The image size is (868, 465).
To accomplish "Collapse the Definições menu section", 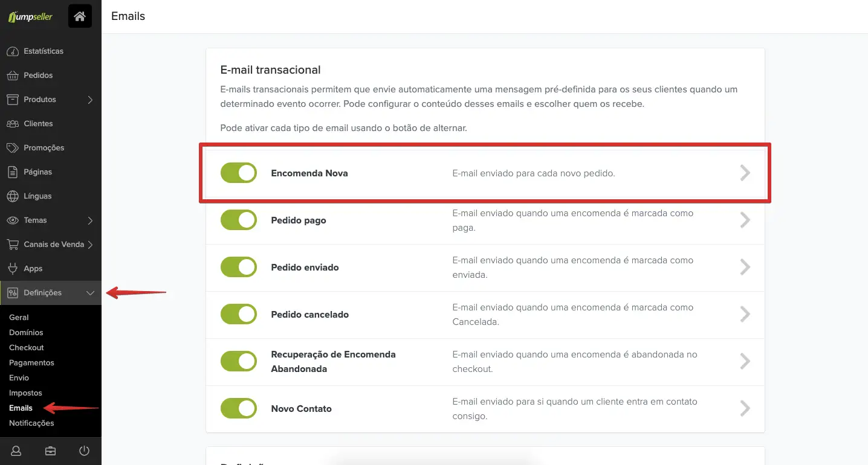I will [x=90, y=293].
